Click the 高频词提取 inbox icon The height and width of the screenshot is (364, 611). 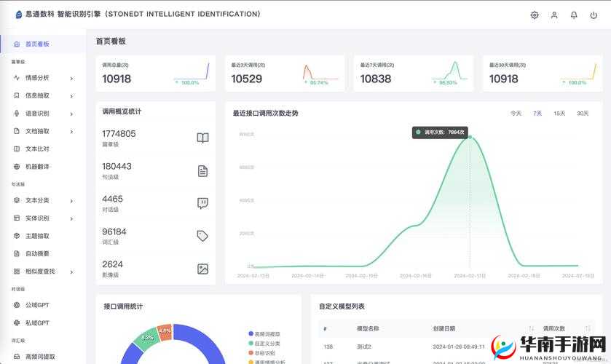pos(16,356)
